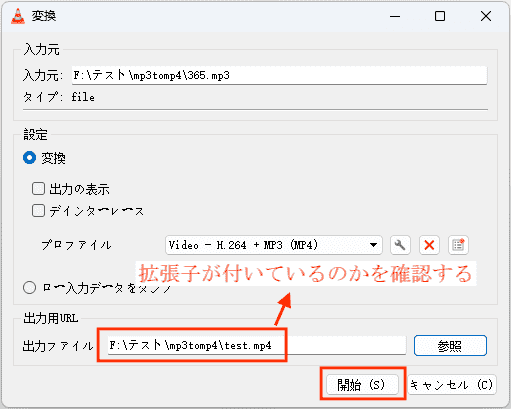Image resolution: width=511 pixels, height=409 pixels.
Task: Click the VLC cone icon in title bar
Action: tap(18, 16)
